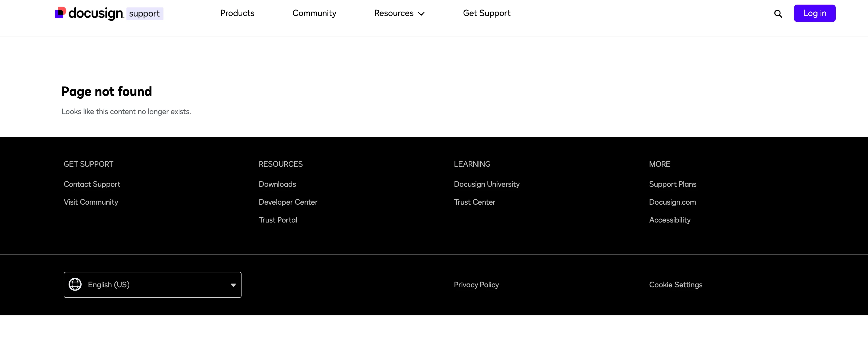Open the Trust Portal link

pyautogui.click(x=278, y=220)
